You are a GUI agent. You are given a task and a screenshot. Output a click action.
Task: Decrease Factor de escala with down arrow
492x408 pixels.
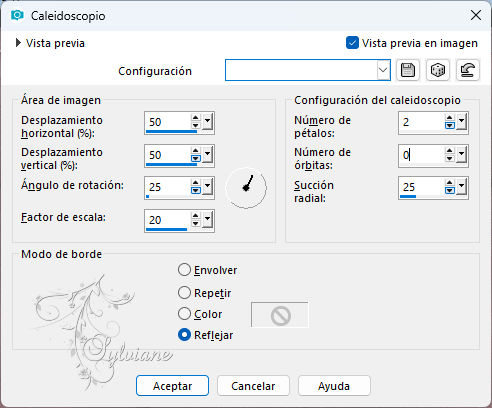tap(195, 224)
